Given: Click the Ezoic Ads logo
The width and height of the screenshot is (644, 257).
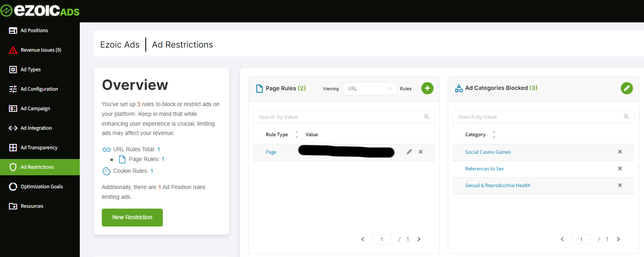Looking at the screenshot, I should tap(40, 11).
